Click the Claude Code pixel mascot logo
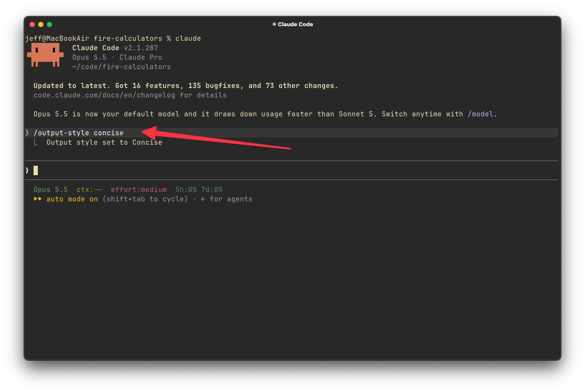The width and height of the screenshot is (585, 392). [45, 55]
